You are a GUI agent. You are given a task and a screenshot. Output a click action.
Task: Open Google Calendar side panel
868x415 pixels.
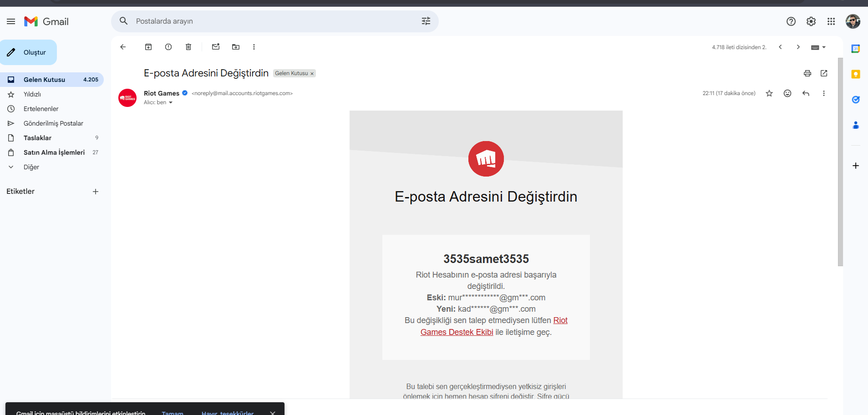pyautogui.click(x=856, y=49)
